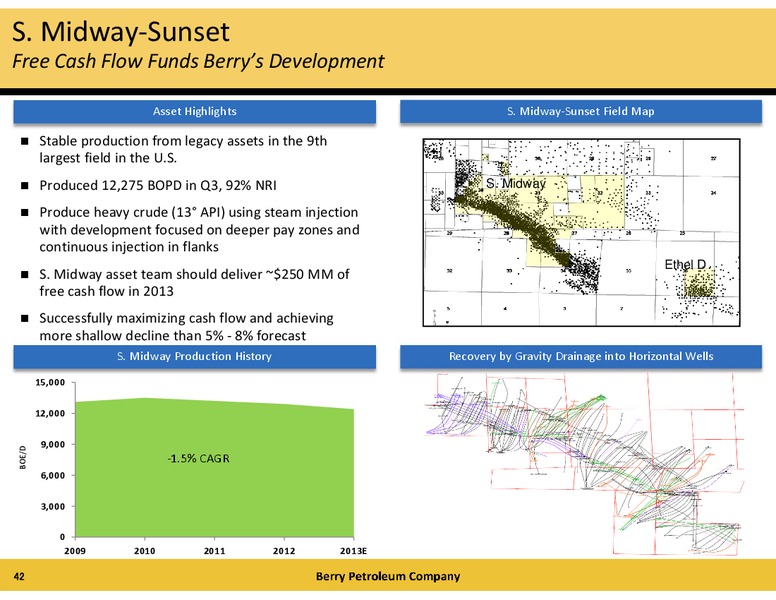Screen dimensions: 776x600
Task: Select the bullet about heavy crude steam injection
Action: coord(199,230)
